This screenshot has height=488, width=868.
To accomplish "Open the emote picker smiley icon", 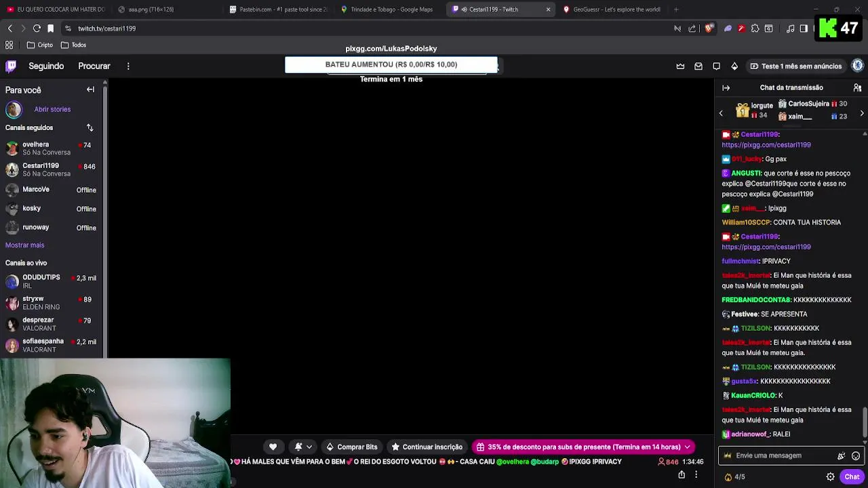I will [856, 456].
